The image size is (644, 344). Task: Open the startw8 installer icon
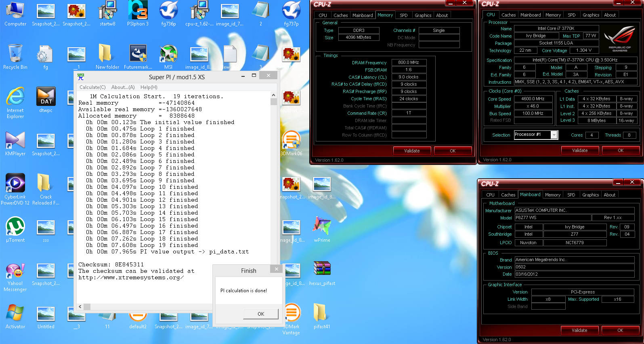[107, 14]
